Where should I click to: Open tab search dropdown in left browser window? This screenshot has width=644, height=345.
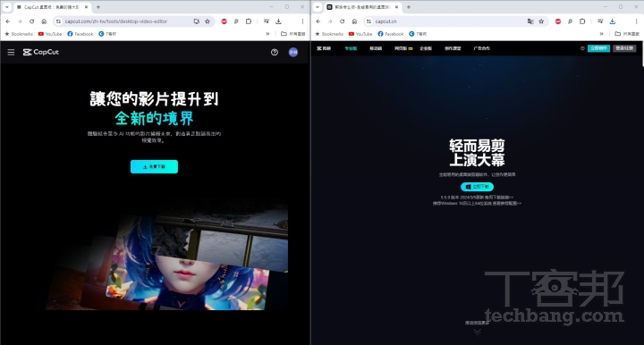7,7
